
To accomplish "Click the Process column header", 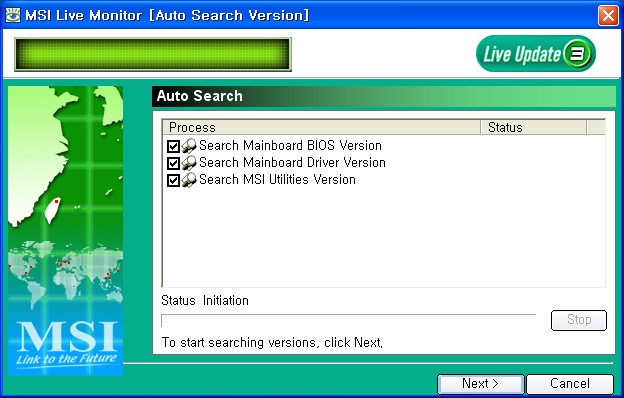I will click(x=322, y=127).
